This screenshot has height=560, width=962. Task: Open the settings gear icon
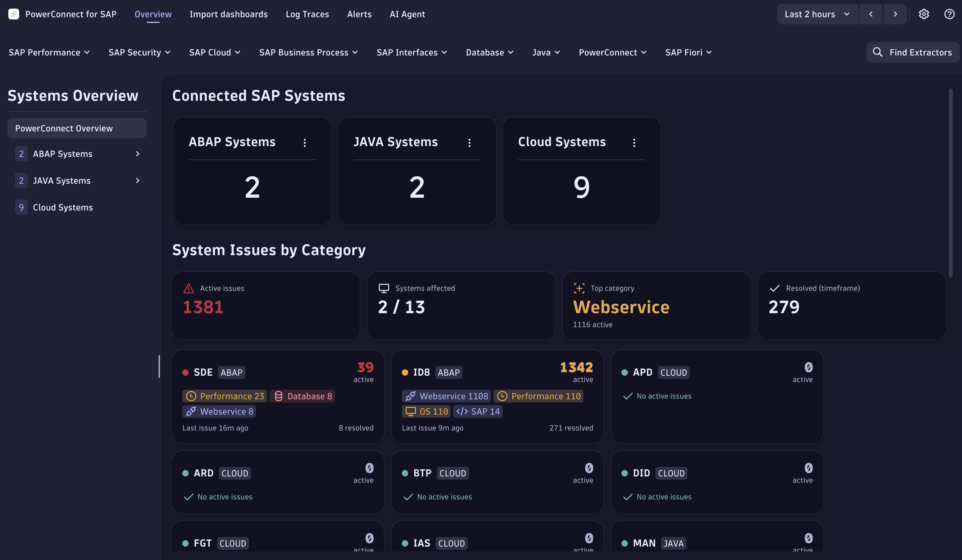coord(923,14)
